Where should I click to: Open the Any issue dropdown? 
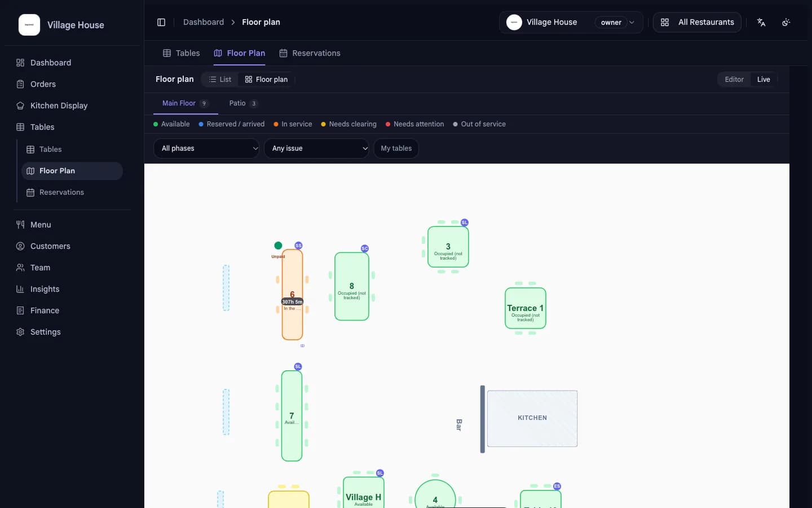[316, 148]
